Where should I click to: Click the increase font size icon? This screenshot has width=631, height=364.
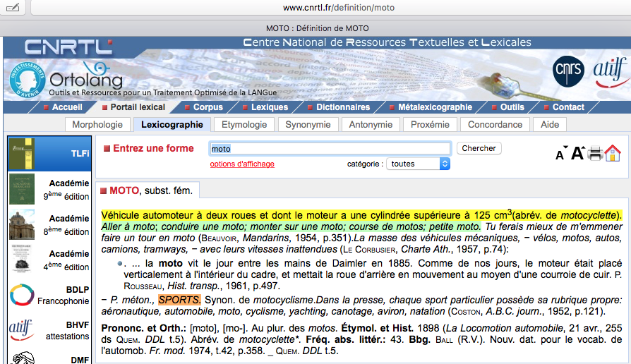578,153
